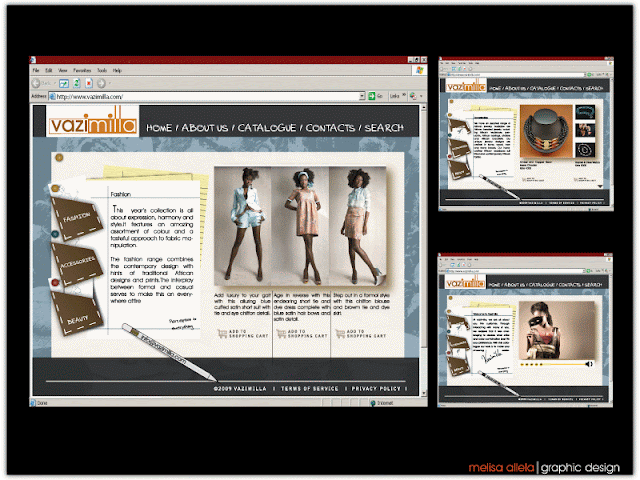This screenshot has width=640, height=480.
Task: Open the Help menu
Action: (117, 70)
